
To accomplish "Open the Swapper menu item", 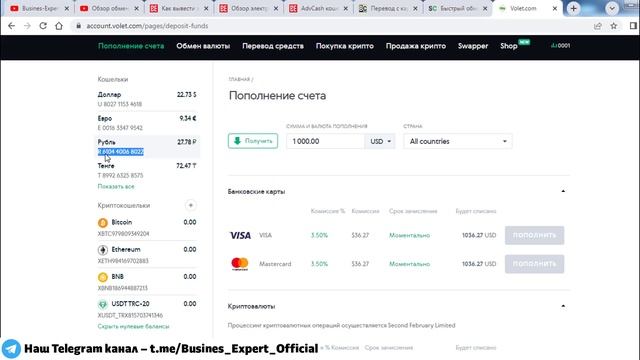I will point(473,46).
